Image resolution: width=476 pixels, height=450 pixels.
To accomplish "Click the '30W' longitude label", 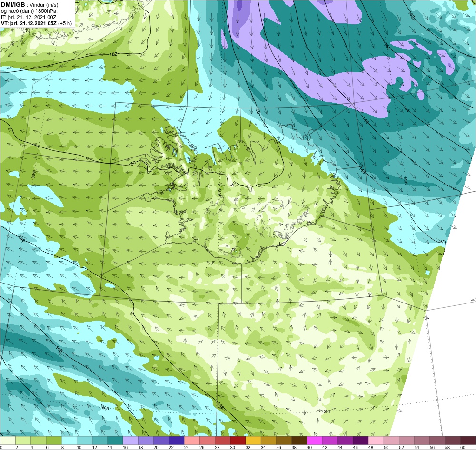I will [33, 175].
